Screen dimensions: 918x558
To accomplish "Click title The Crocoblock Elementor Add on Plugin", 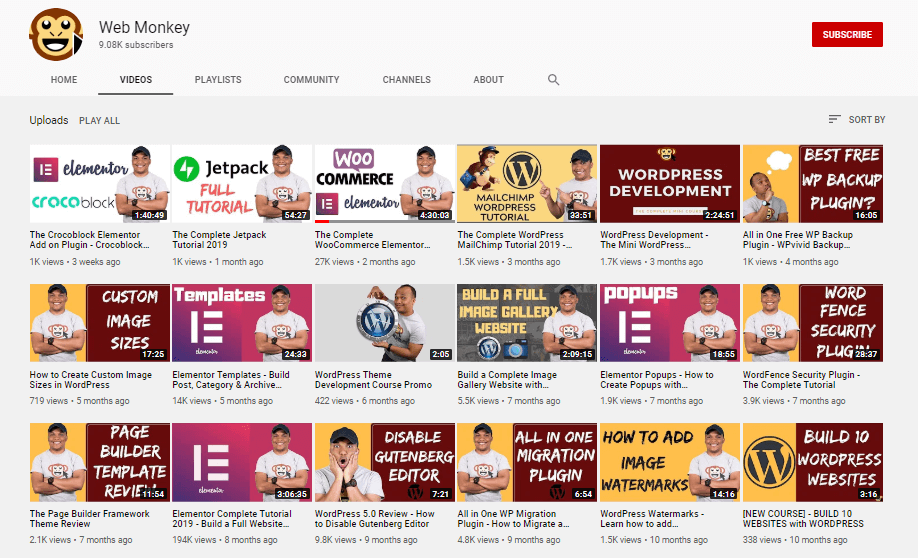I will 90,239.
